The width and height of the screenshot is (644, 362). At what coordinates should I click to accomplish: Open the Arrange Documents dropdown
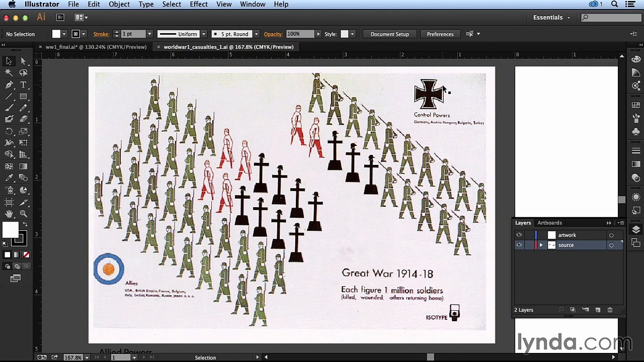click(82, 18)
